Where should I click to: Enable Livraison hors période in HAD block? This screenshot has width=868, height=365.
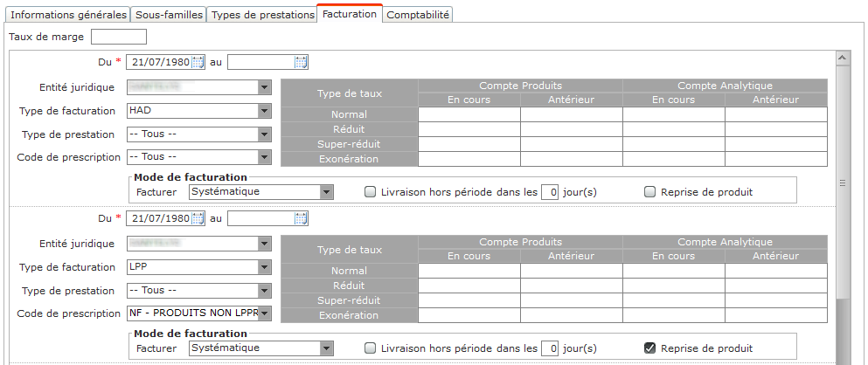(x=370, y=192)
